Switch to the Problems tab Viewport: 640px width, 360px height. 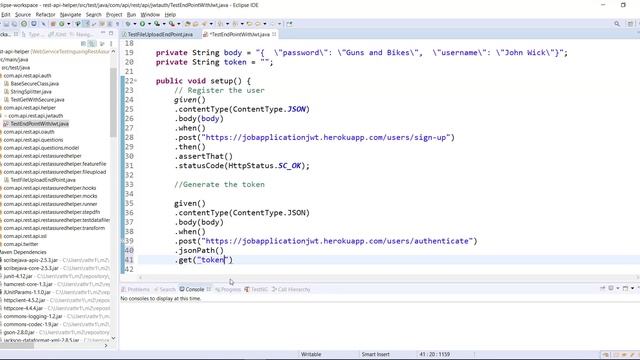tap(136, 289)
